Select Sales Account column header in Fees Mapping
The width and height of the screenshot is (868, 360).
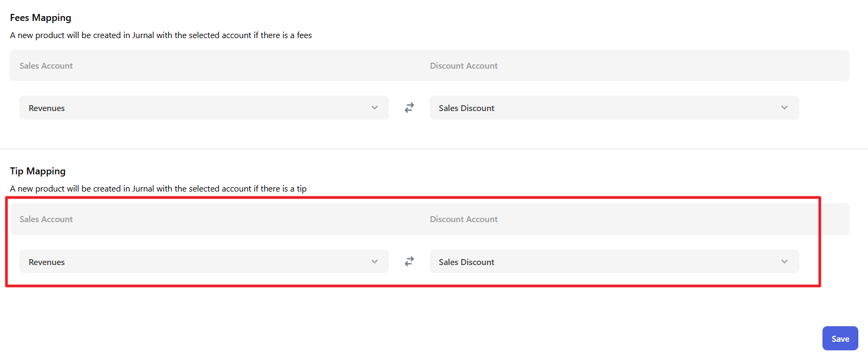46,66
